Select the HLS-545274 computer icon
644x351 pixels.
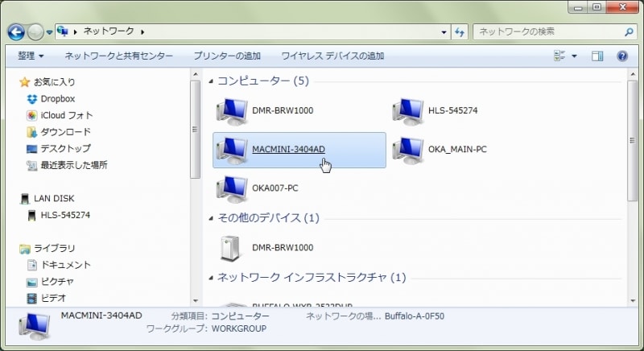[x=408, y=111]
